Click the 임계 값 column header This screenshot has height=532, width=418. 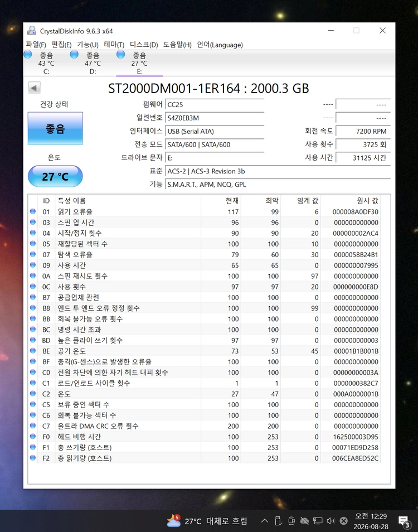pos(301,201)
